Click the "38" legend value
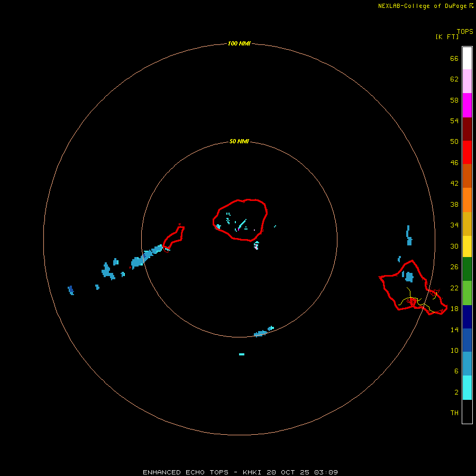 (454, 204)
